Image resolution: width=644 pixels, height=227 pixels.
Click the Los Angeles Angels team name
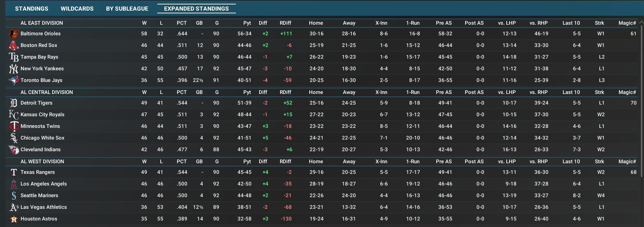[44, 184]
